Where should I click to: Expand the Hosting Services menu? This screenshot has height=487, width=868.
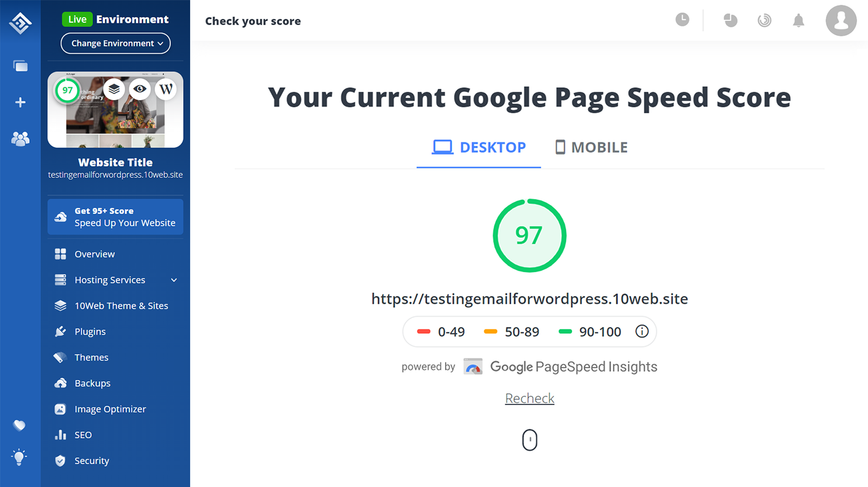pos(115,280)
